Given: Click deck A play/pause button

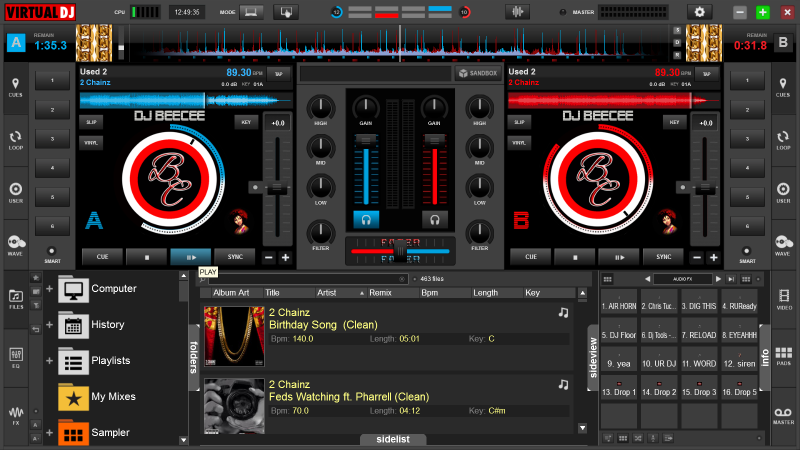Looking at the screenshot, I should click(191, 257).
